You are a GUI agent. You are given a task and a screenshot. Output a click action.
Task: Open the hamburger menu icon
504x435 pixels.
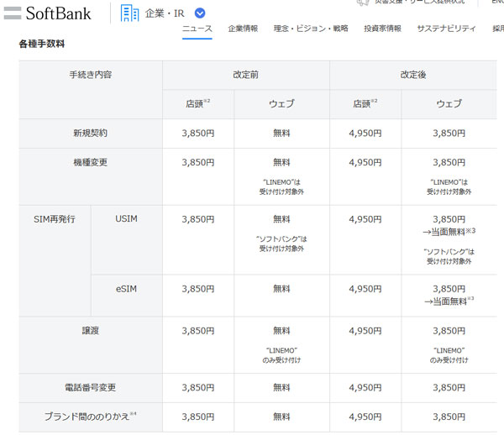(13, 13)
